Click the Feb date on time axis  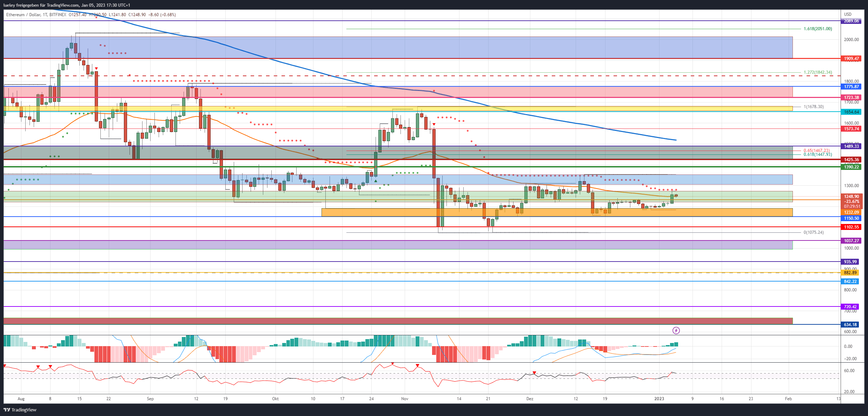coord(788,399)
